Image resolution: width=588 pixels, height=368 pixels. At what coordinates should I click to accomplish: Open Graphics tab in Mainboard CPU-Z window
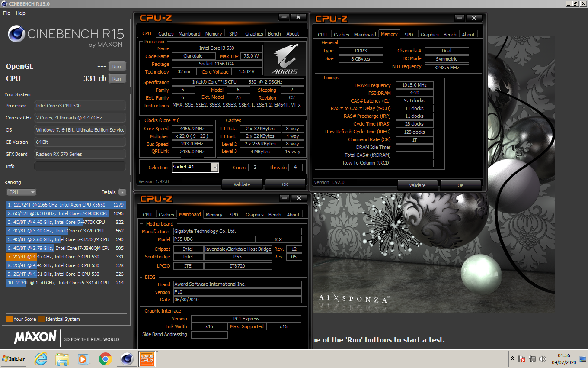(255, 215)
